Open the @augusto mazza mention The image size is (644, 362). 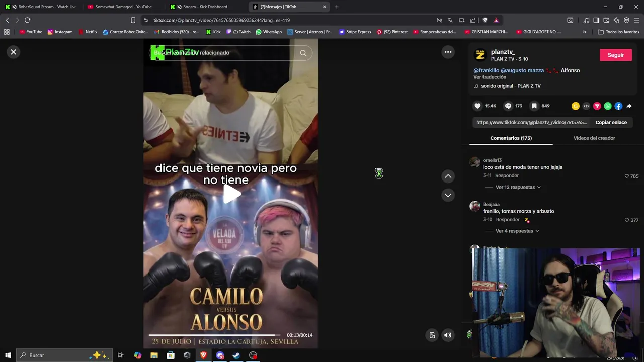tap(522, 70)
